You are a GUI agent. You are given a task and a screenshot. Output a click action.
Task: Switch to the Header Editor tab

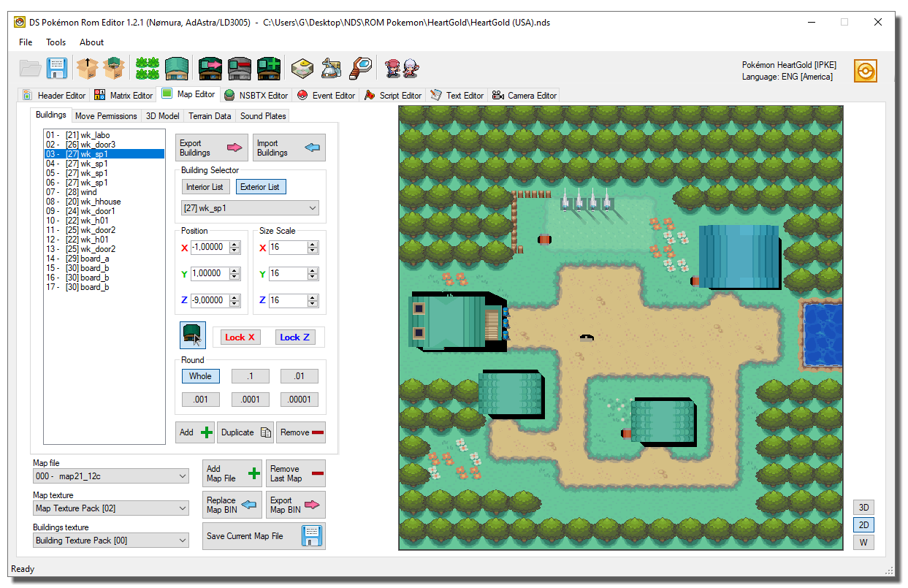pos(54,95)
